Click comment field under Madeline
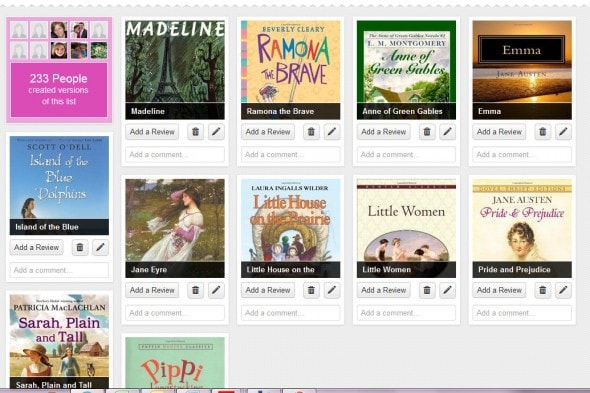 [x=175, y=155]
